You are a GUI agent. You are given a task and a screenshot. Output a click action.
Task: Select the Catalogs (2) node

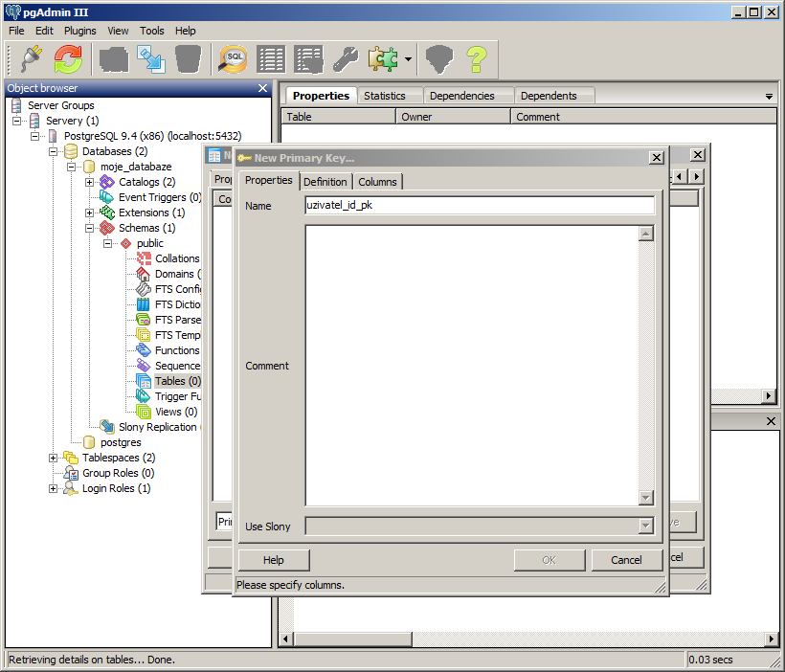pos(146,182)
